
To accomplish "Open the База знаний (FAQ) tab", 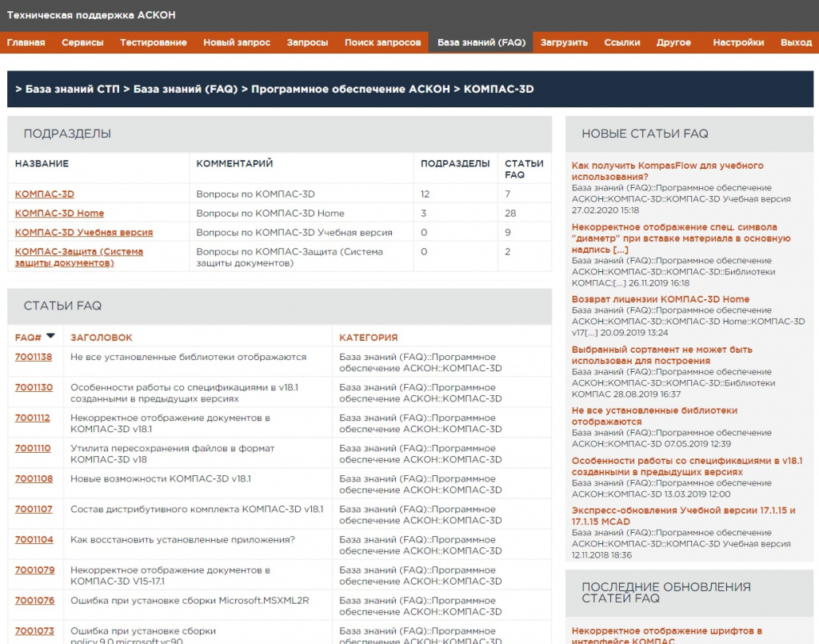I will [481, 42].
